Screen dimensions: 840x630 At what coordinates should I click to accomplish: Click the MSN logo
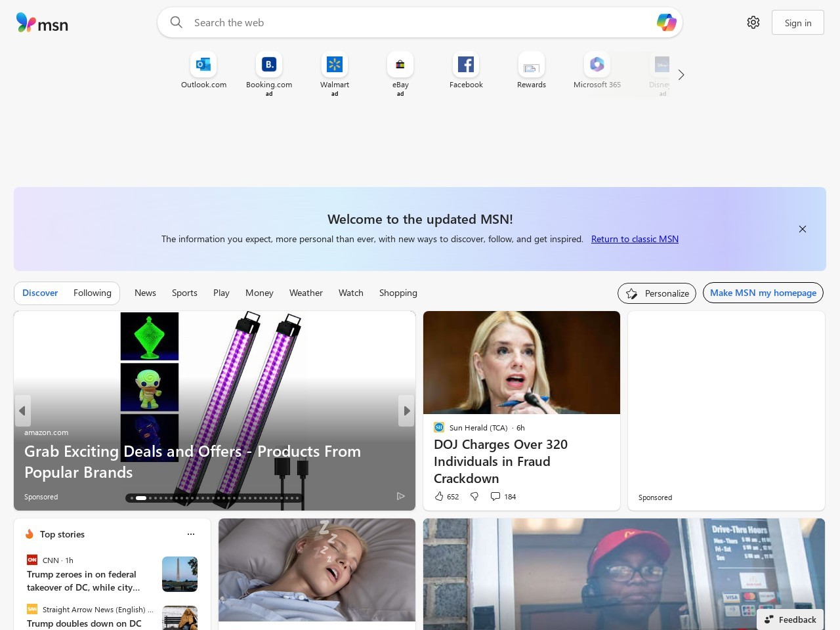tap(42, 23)
